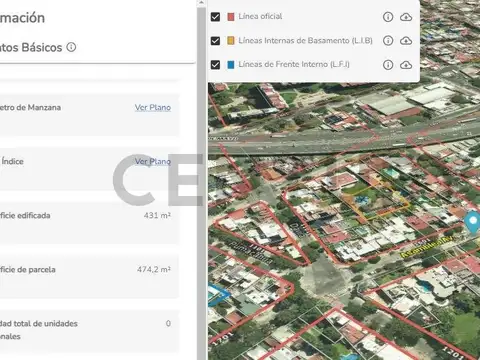The width and height of the screenshot is (480, 360).
Task: Click the blue location pin on map
Action: click(x=473, y=221)
